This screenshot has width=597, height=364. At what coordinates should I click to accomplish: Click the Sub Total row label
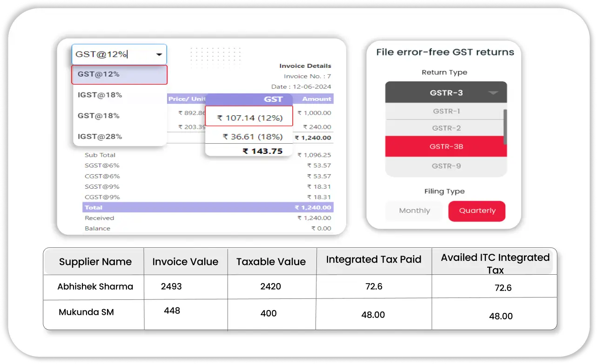[100, 155]
